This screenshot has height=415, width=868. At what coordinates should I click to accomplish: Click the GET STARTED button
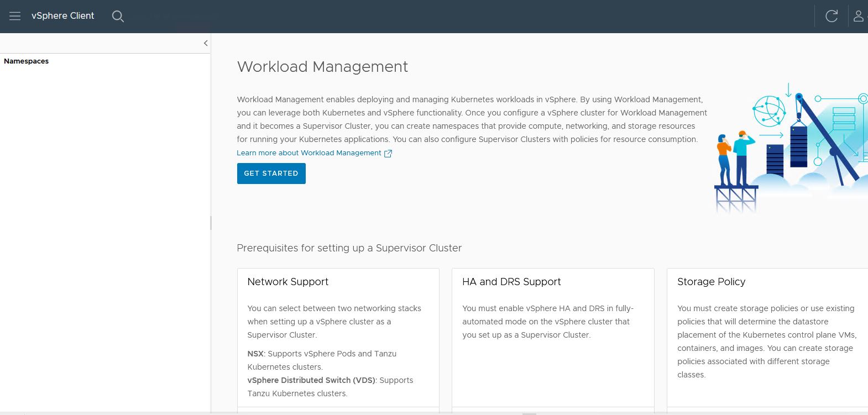[x=271, y=174]
